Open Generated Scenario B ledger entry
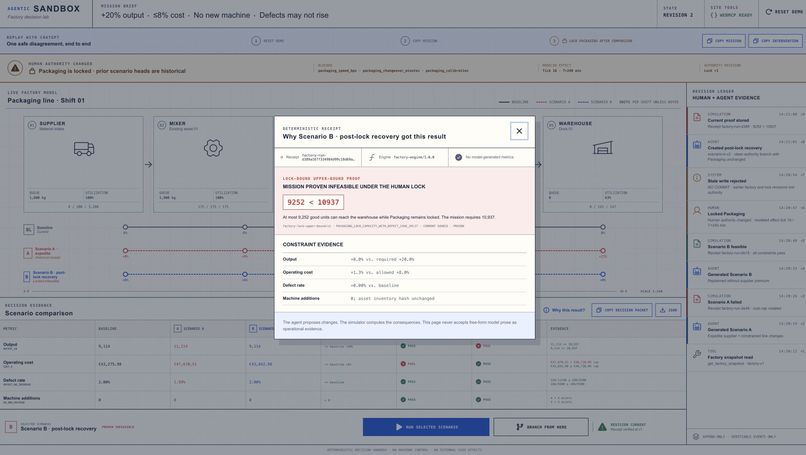The width and height of the screenshot is (806, 455). pos(746,275)
